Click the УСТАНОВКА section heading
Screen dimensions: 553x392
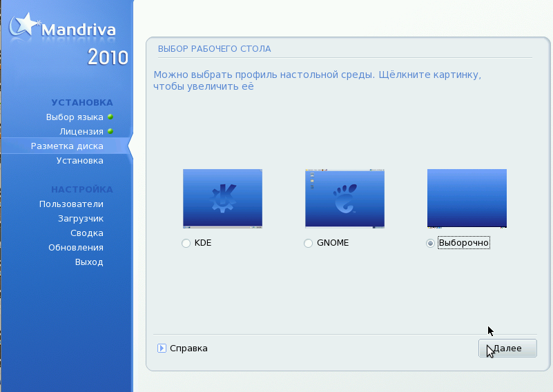(x=82, y=103)
